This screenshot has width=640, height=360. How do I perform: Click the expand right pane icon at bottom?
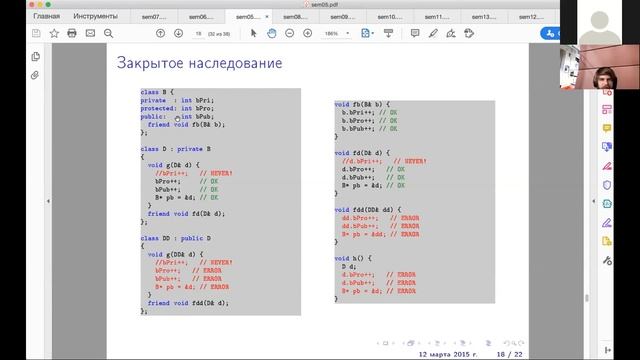(x=607, y=350)
